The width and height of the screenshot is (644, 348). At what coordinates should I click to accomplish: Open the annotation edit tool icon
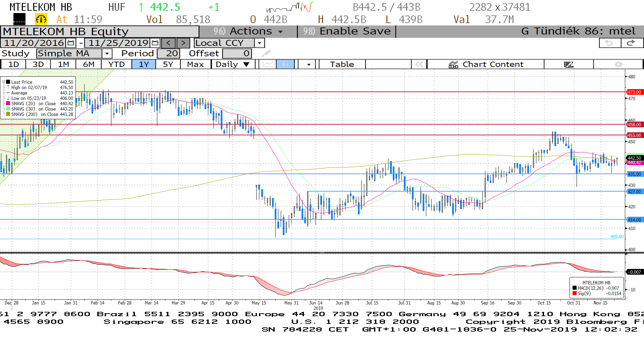point(569,64)
